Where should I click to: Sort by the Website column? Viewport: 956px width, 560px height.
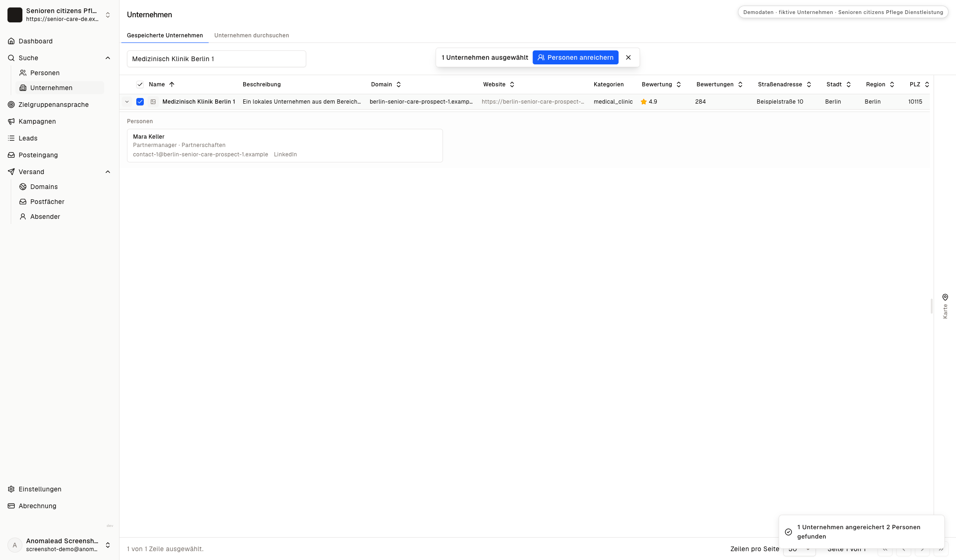point(499,84)
